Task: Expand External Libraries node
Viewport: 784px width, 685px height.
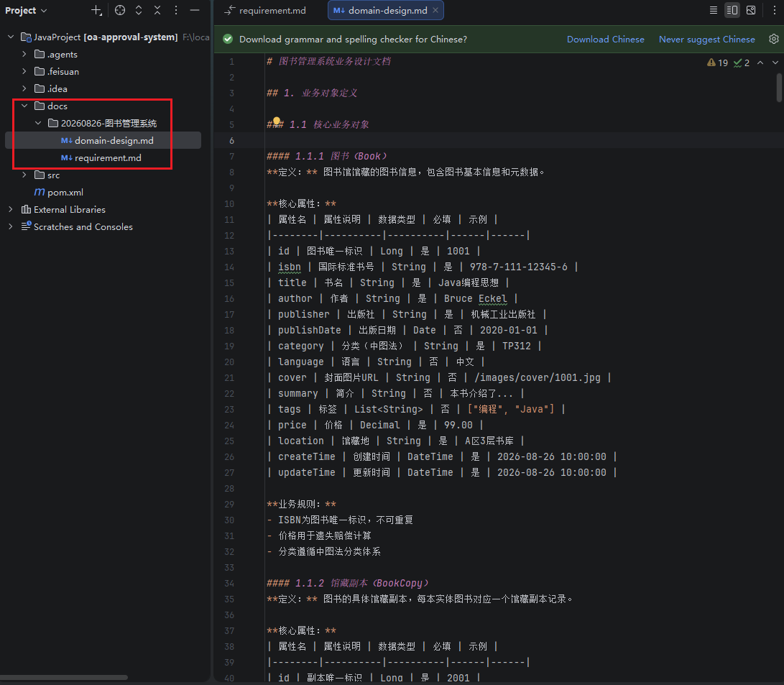Action: pyautogui.click(x=11, y=209)
